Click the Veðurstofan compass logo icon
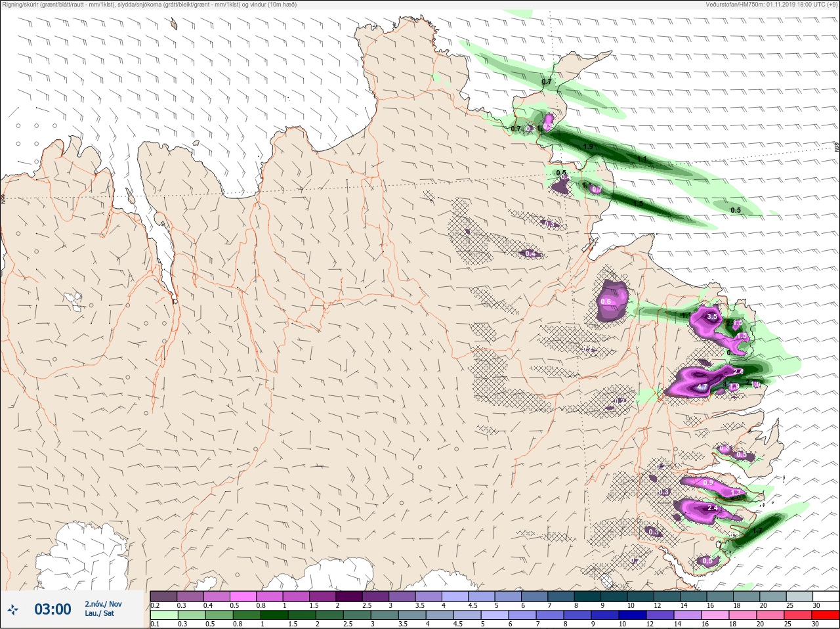 pos(13,610)
